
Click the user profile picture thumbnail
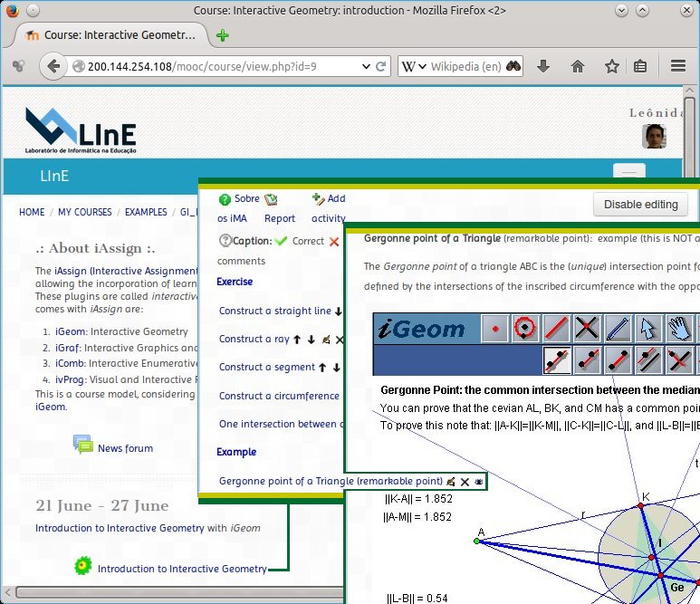point(655,137)
